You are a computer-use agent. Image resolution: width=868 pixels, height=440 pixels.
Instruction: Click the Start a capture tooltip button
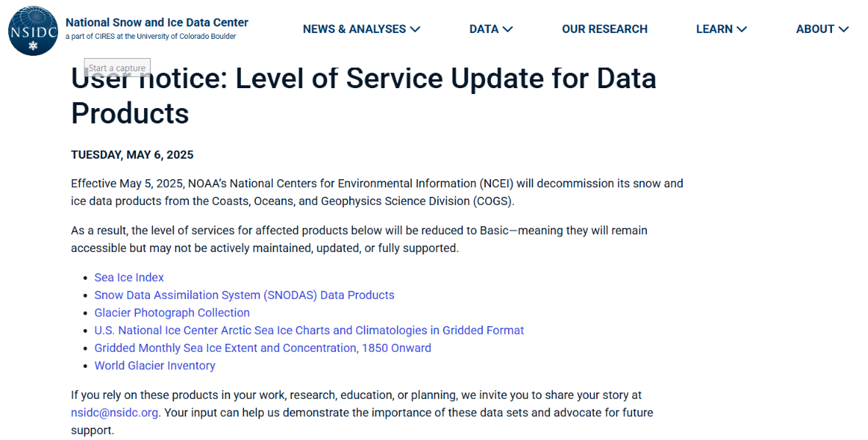click(x=117, y=68)
